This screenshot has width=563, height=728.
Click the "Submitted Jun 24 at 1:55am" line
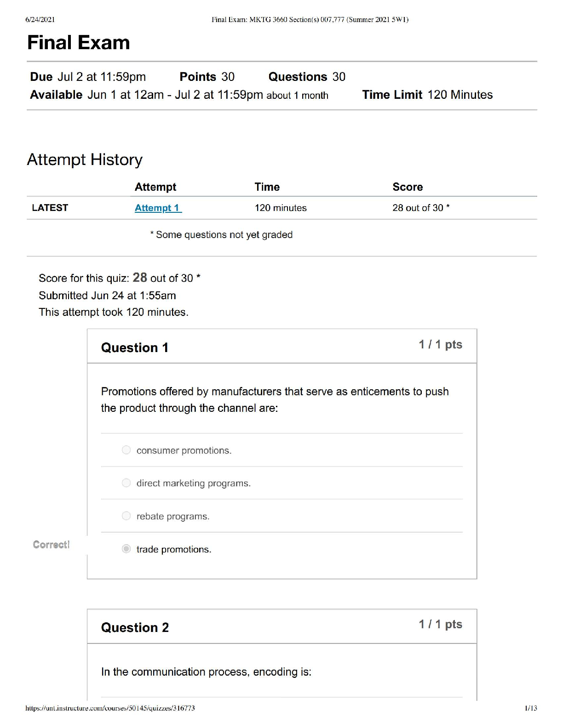click(107, 296)
